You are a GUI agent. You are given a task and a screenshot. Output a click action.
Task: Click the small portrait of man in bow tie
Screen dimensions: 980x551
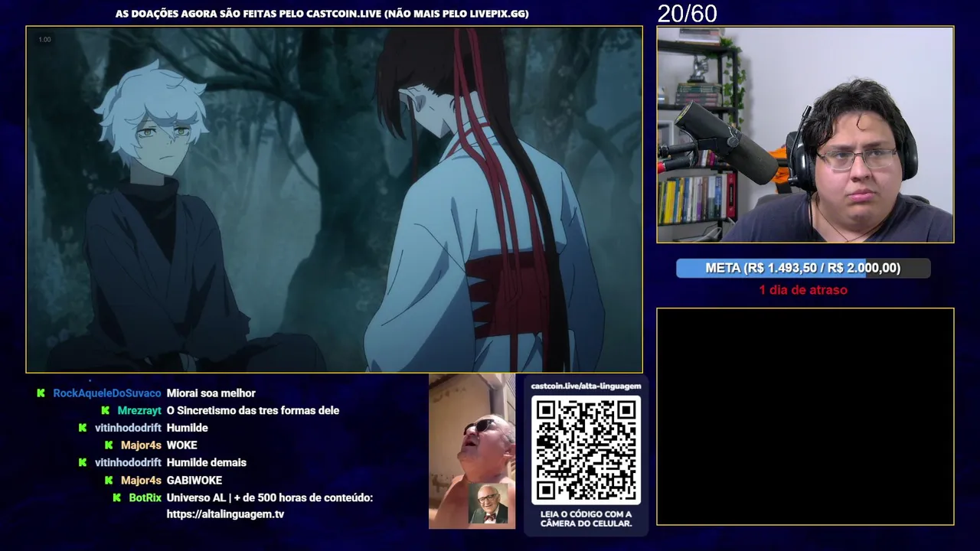pos(488,504)
